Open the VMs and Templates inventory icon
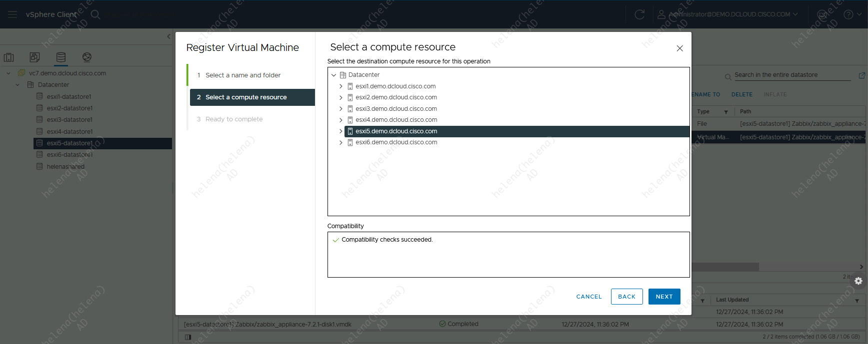Viewport: 868px width, 344px height. (x=34, y=57)
